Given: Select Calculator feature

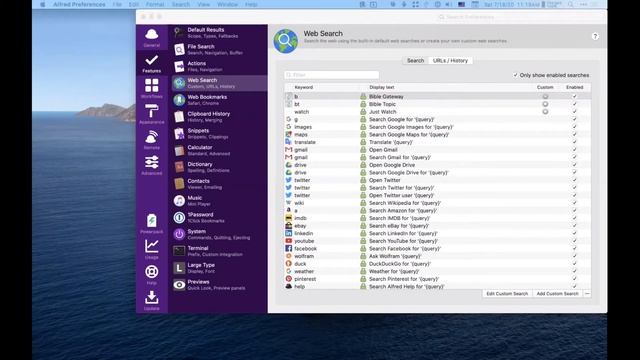Looking at the screenshot, I should pos(219,150).
